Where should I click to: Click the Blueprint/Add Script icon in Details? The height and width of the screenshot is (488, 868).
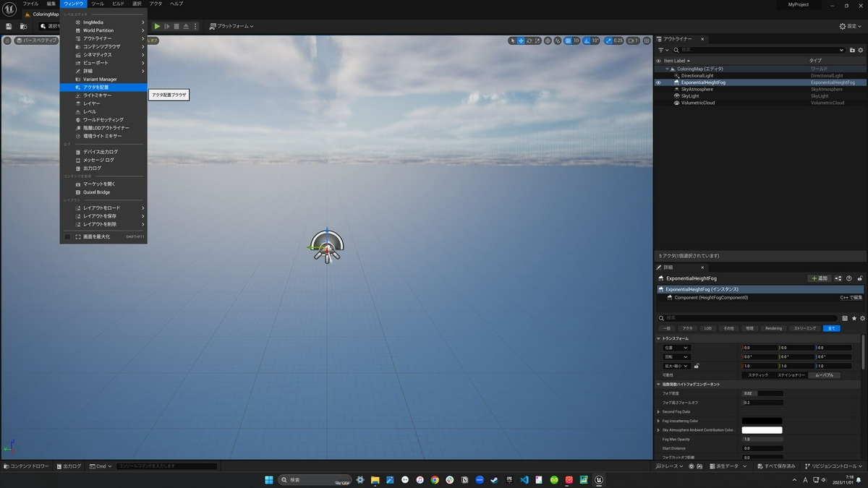click(838, 278)
